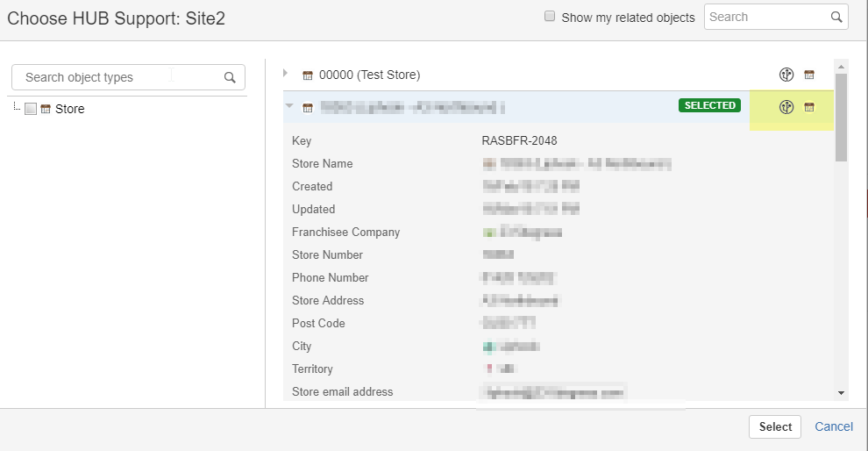Collapse the selected store details
The width and height of the screenshot is (868, 451).
point(289,105)
